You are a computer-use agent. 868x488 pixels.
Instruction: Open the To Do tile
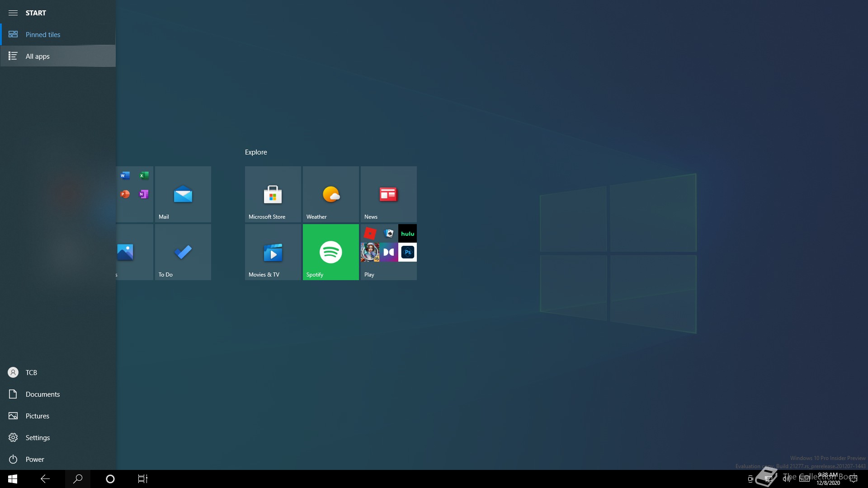pyautogui.click(x=183, y=252)
